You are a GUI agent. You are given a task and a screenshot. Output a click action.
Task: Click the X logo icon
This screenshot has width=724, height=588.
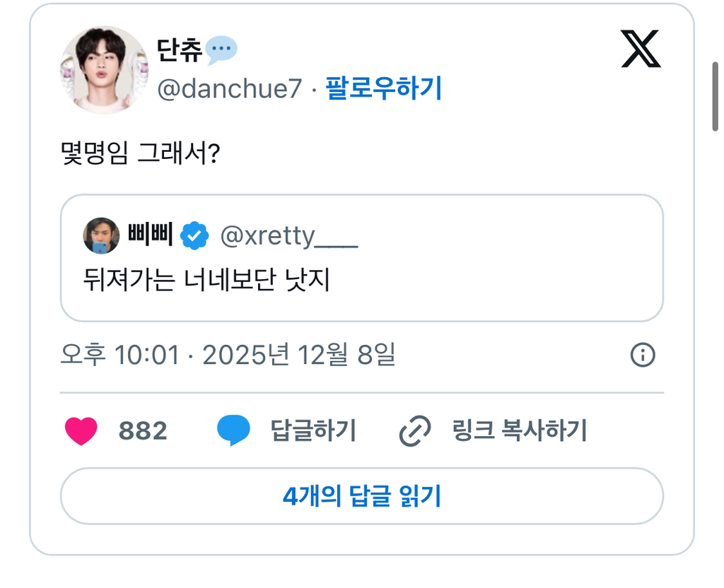(x=641, y=49)
